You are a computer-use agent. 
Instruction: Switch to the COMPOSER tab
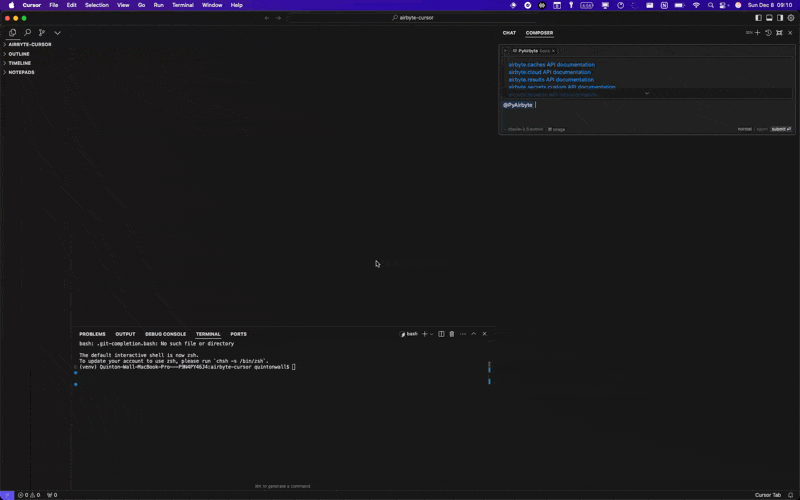click(x=539, y=33)
